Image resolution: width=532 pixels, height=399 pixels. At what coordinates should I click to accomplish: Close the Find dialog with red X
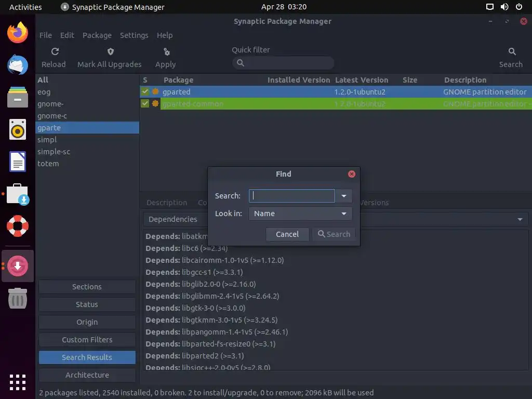coord(352,174)
